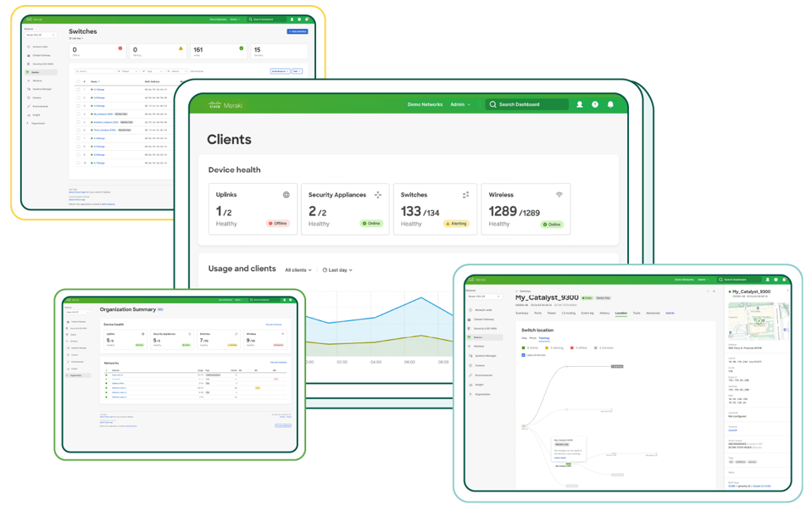Click the Switches card icon in Clients
Viewport: 812px width, 511px height.
click(x=465, y=195)
